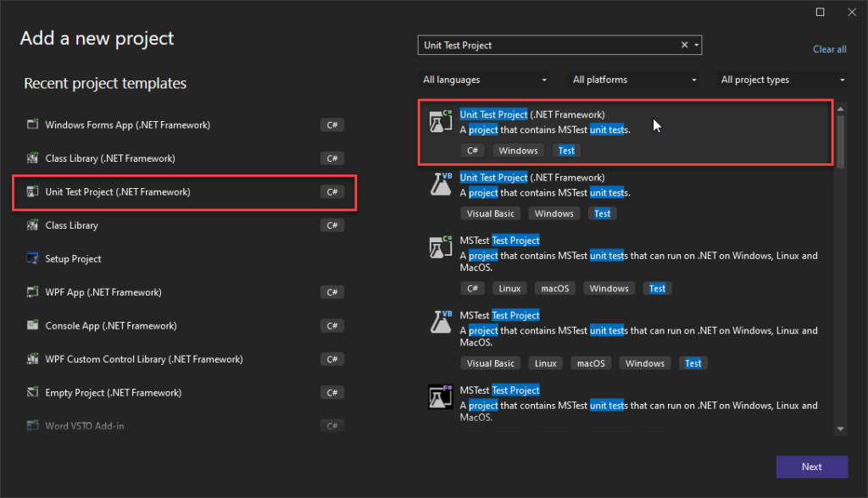Click the C# flask icon of the first Unit Test Project result
This screenshot has height=498, width=868.
coord(441,121)
